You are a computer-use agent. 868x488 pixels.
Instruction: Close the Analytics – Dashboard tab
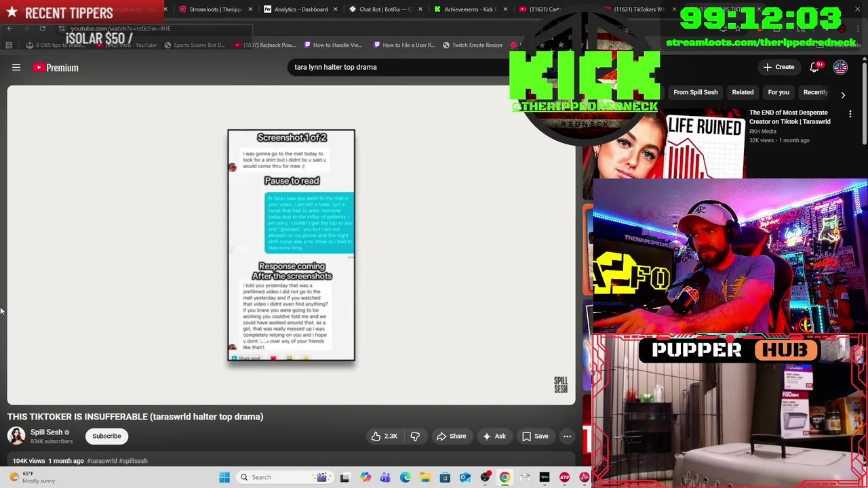[x=335, y=9]
